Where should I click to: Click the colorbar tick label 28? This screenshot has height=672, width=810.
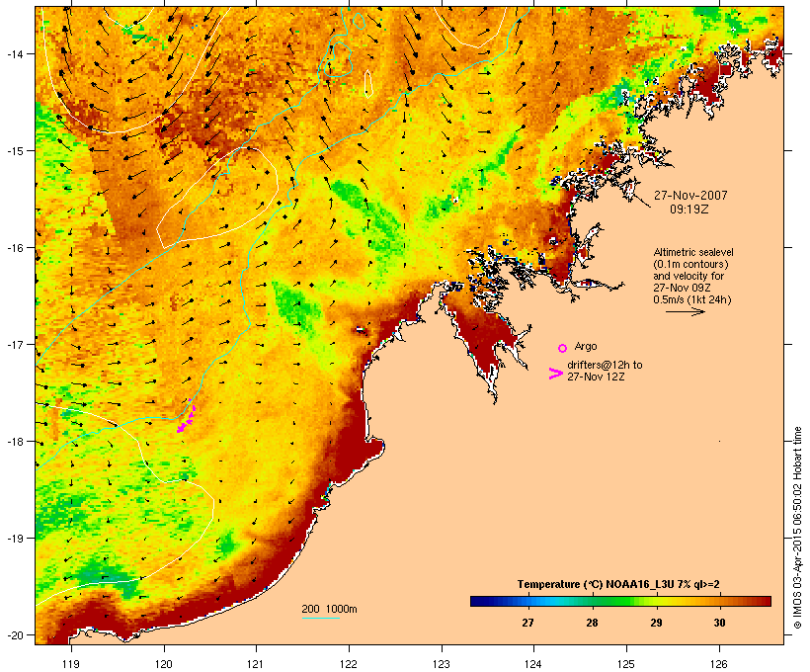[x=592, y=623]
